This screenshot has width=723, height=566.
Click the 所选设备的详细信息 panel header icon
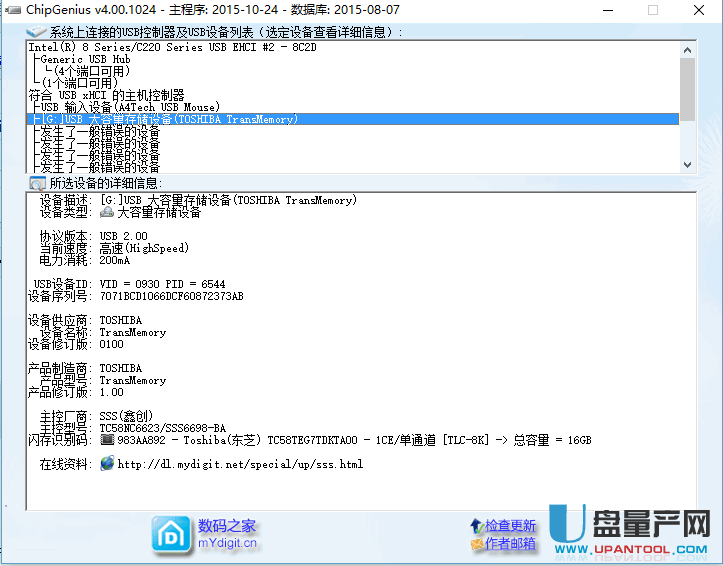point(37,183)
